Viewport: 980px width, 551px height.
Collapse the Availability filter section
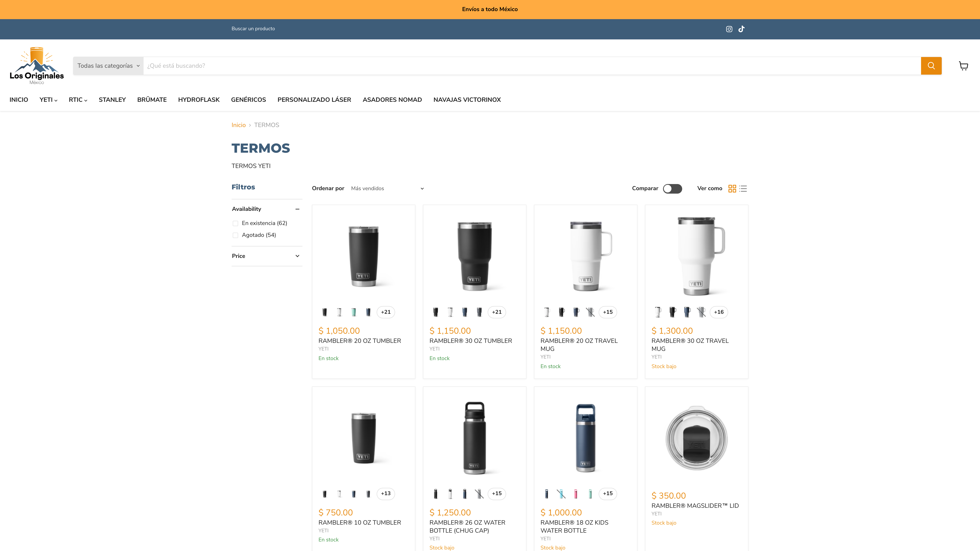pyautogui.click(x=297, y=209)
